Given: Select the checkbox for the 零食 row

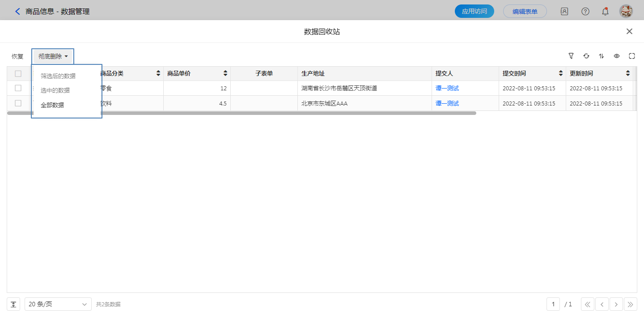Looking at the screenshot, I should [18, 88].
